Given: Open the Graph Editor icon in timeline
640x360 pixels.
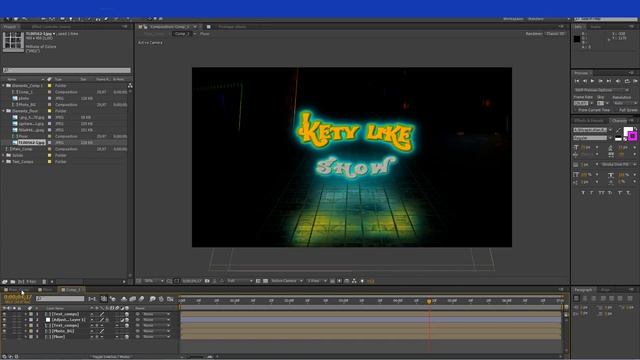Looking at the screenshot, I should point(170,299).
